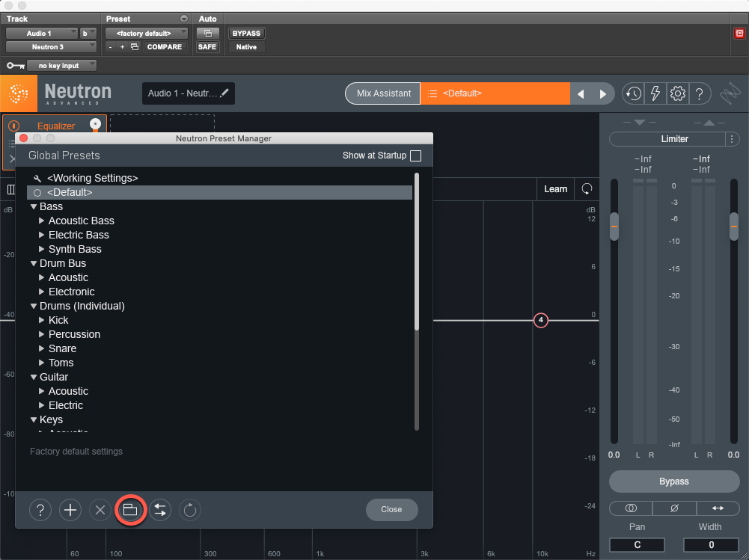The image size is (749, 560).
Task: Edit track name with pencil icon
Action: [x=224, y=93]
